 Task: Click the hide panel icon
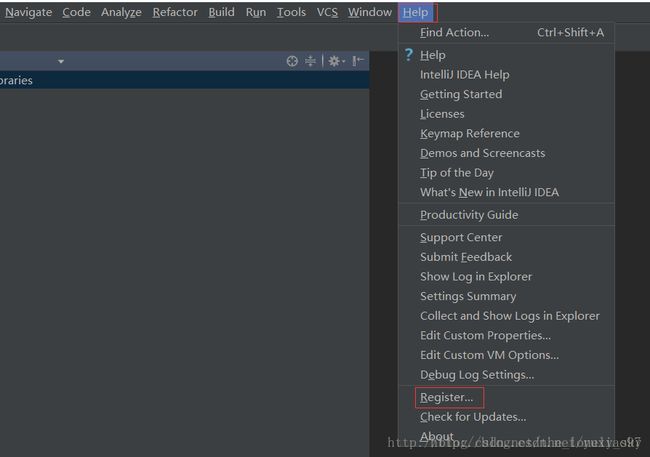(x=358, y=61)
